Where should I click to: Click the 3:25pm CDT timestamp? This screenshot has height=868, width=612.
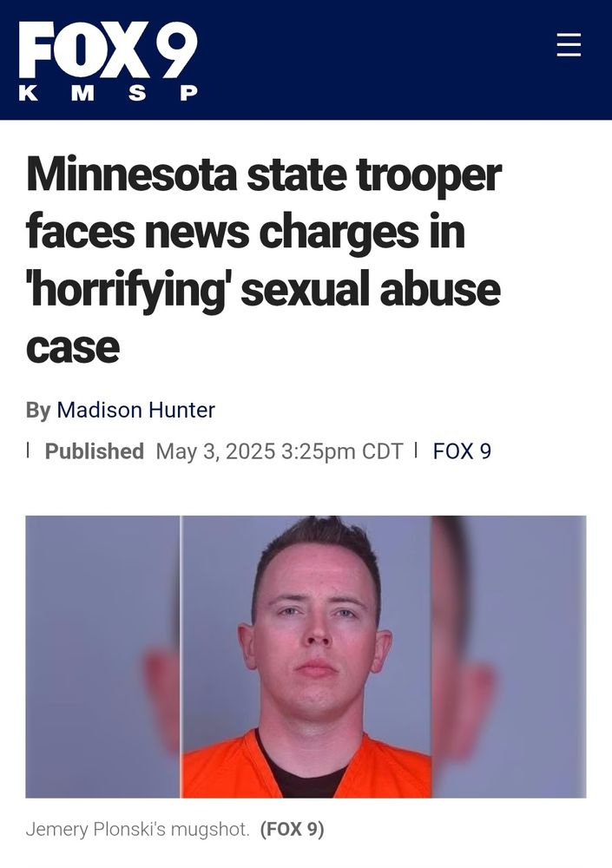(342, 451)
